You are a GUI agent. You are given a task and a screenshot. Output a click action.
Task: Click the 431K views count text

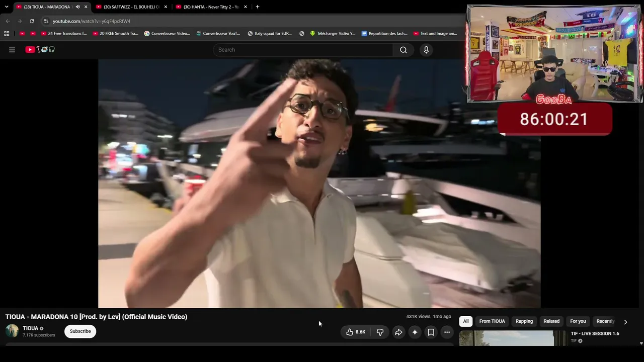point(418,317)
